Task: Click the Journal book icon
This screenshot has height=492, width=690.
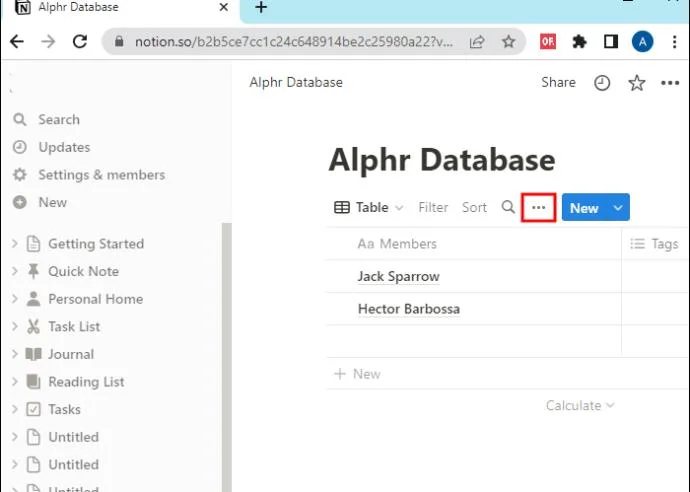Action: coord(33,354)
